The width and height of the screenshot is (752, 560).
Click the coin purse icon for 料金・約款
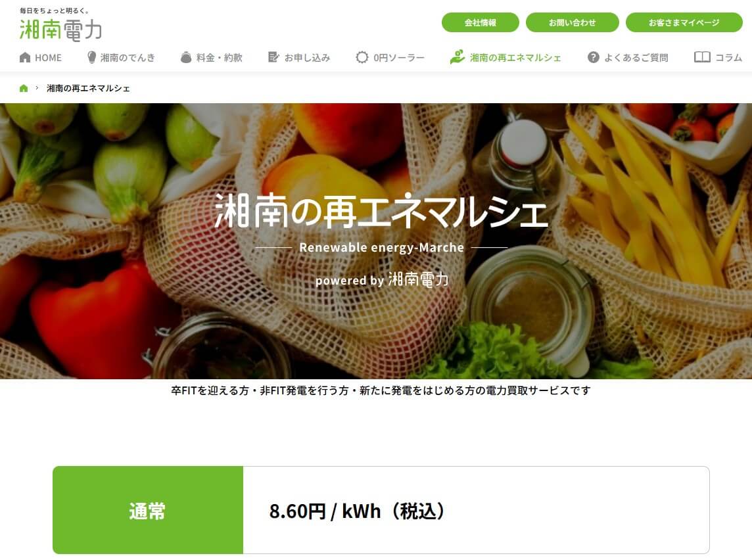click(186, 58)
